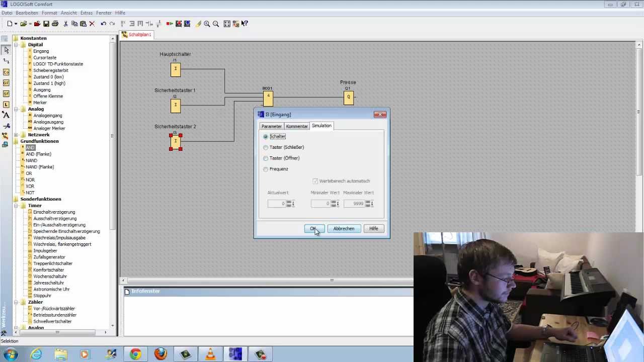
Task: Open VLC media player from the taskbar
Action: point(210,354)
